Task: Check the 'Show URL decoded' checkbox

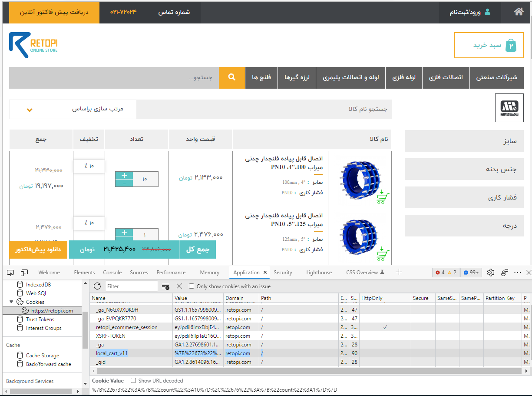Action: pos(133,380)
